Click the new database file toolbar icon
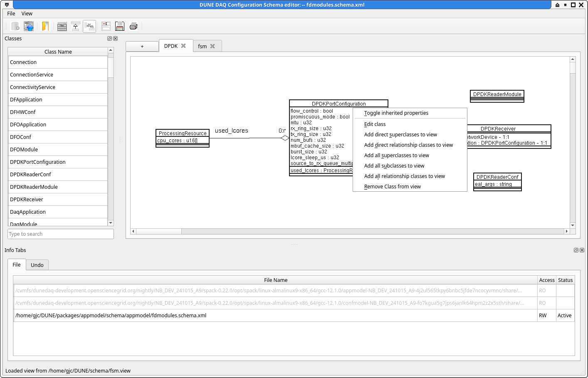 pyautogui.click(x=15, y=26)
